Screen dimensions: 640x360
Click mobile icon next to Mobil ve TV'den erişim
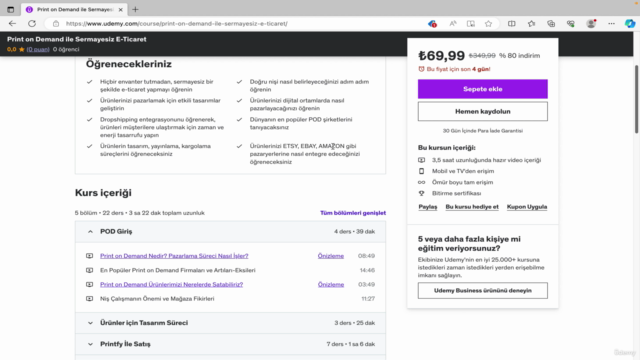(422, 171)
